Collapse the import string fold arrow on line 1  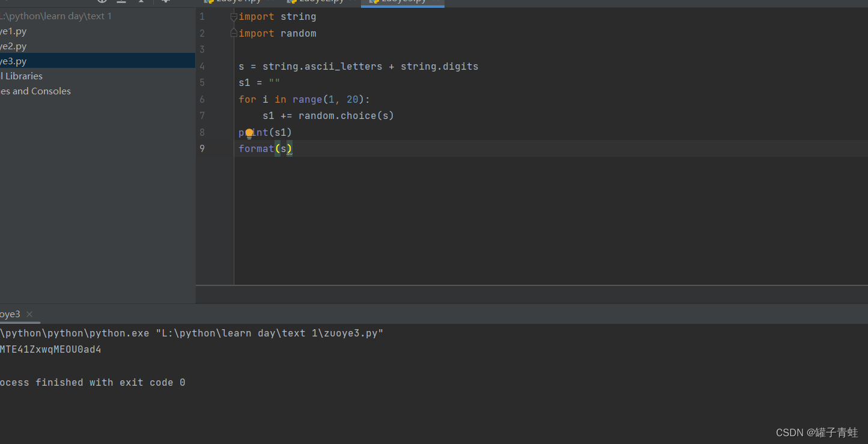point(233,16)
